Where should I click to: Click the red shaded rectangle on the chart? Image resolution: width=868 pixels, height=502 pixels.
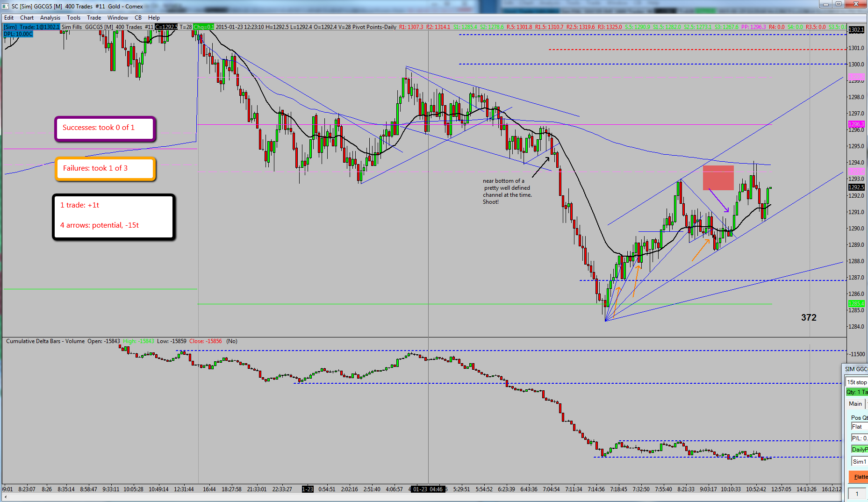(x=718, y=178)
